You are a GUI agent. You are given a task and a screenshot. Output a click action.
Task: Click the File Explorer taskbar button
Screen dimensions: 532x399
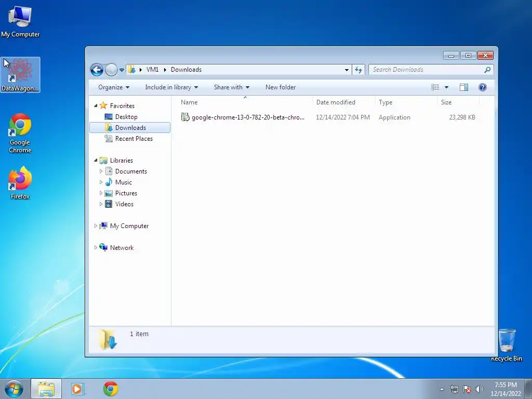46,389
